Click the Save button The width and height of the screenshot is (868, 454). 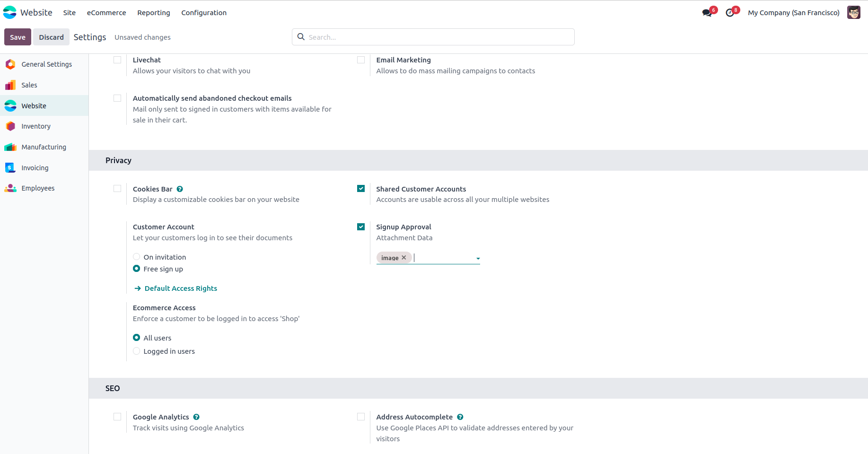pyautogui.click(x=18, y=37)
